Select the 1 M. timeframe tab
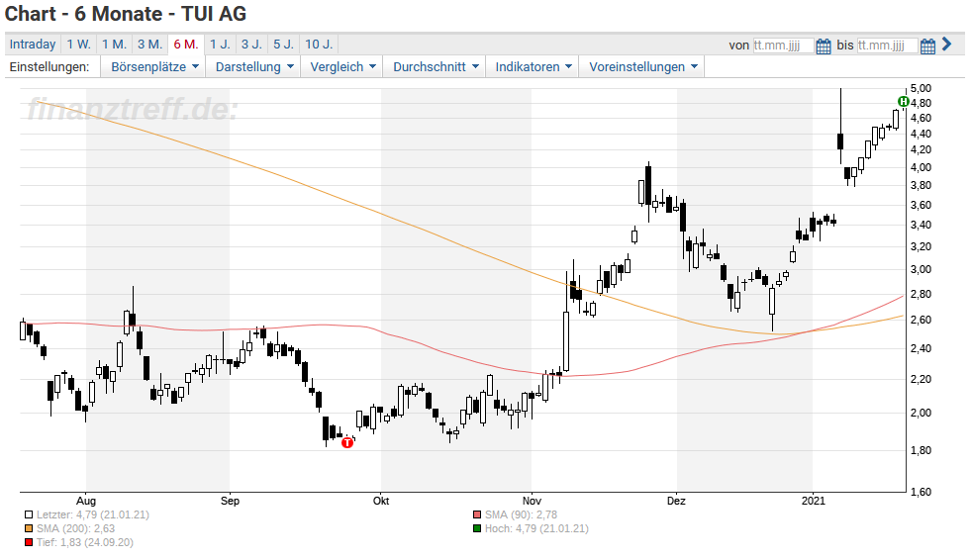This screenshot has height=560, width=971. tap(114, 45)
